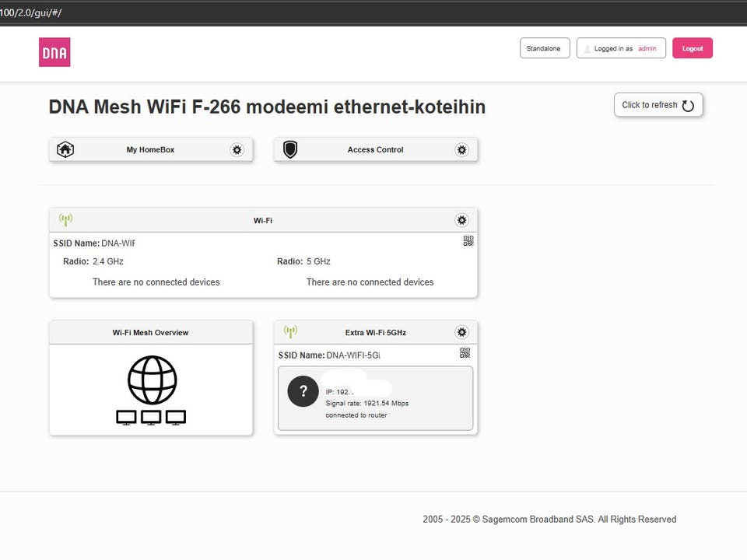Screen dimensions: 747x560
Task: Click the browser address bar URL
Action: pyautogui.click(x=31, y=12)
